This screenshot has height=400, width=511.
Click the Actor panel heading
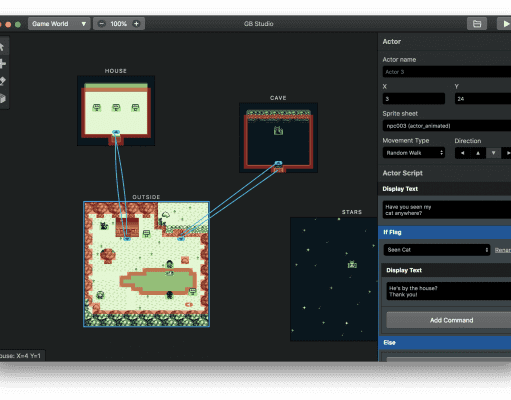coord(392,42)
